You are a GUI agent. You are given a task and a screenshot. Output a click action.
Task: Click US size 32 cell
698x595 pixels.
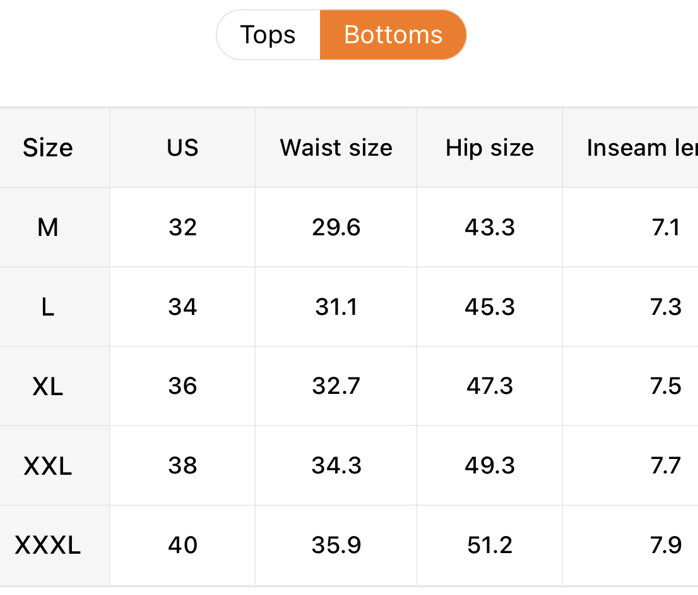[x=182, y=227]
